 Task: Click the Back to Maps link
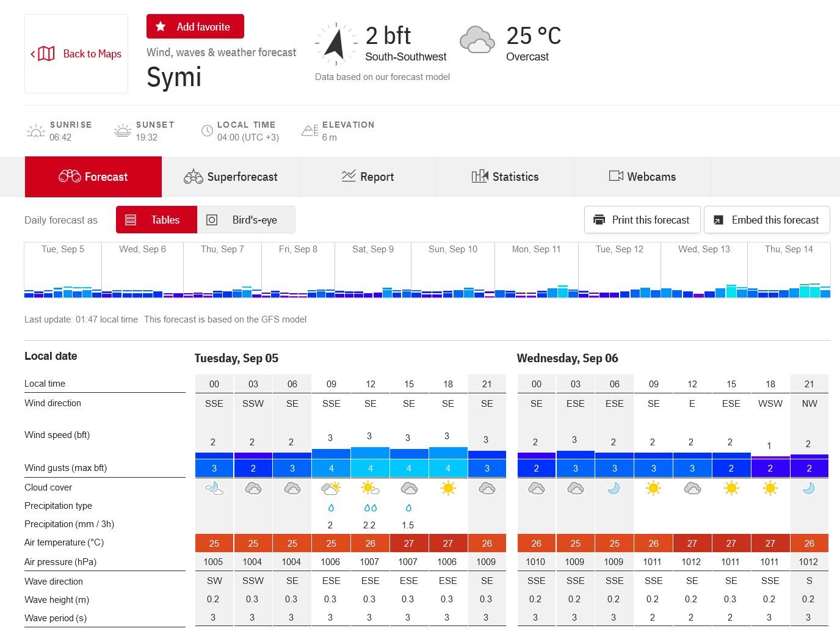(x=76, y=54)
